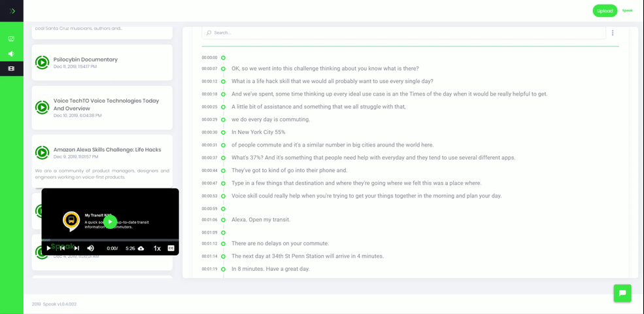Image resolution: width=644 pixels, height=314 pixels.
Task: Select line 'OK, so we went into this challenge'
Action: 325,69
